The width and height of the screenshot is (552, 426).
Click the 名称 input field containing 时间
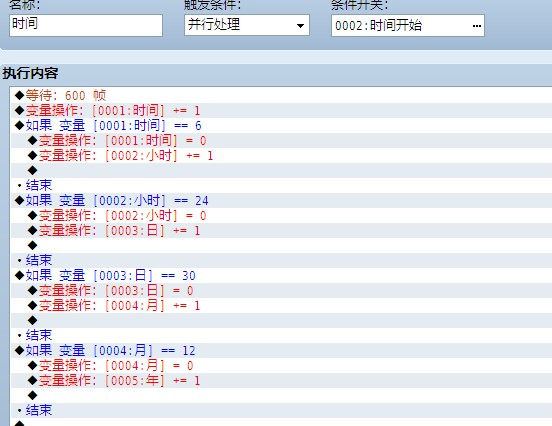[x=86, y=25]
